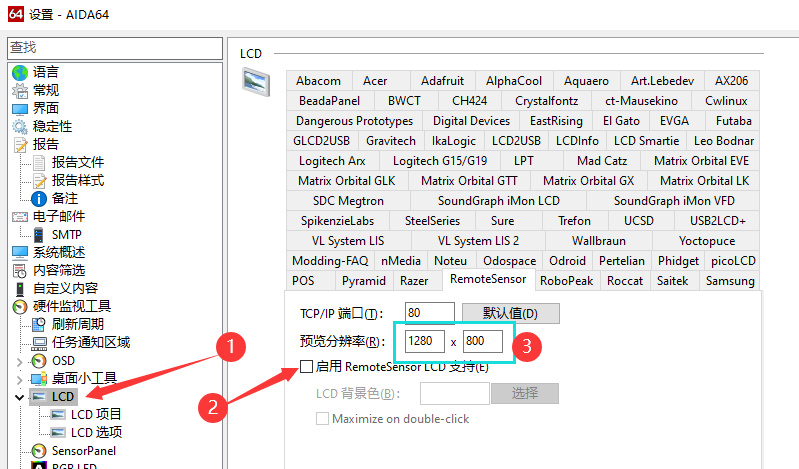Click the 界面 monitor icon
Viewport: 799px width, 469px height.
[x=20, y=109]
